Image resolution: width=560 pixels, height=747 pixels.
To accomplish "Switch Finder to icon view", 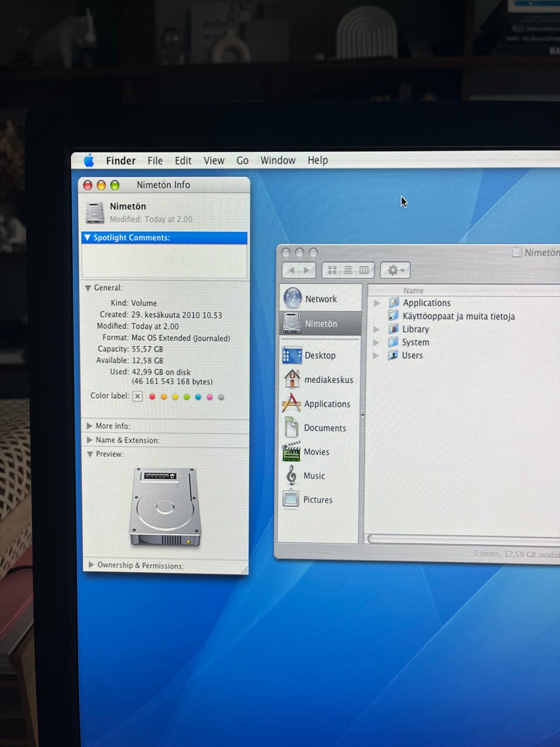I will 332,270.
